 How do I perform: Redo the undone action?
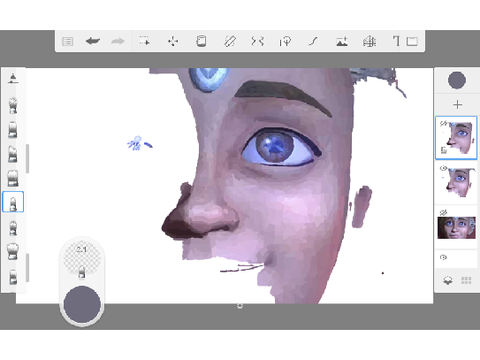click(118, 41)
